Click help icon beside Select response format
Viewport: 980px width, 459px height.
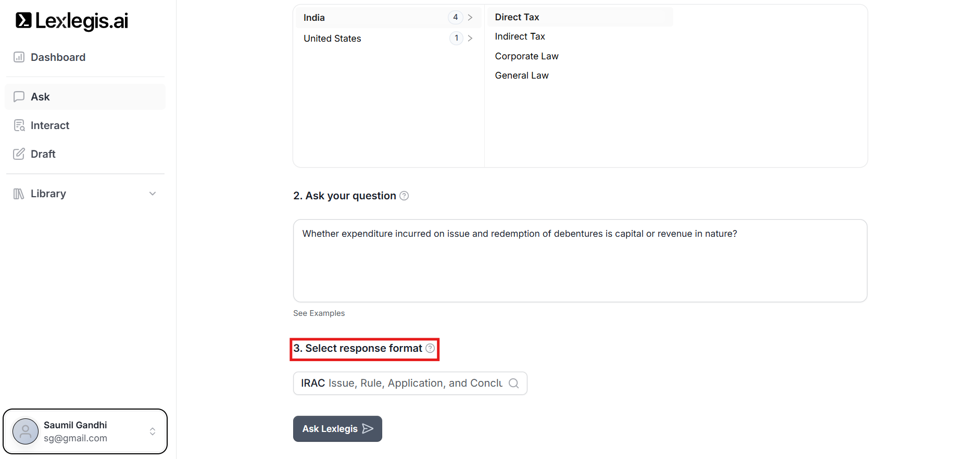click(x=430, y=348)
